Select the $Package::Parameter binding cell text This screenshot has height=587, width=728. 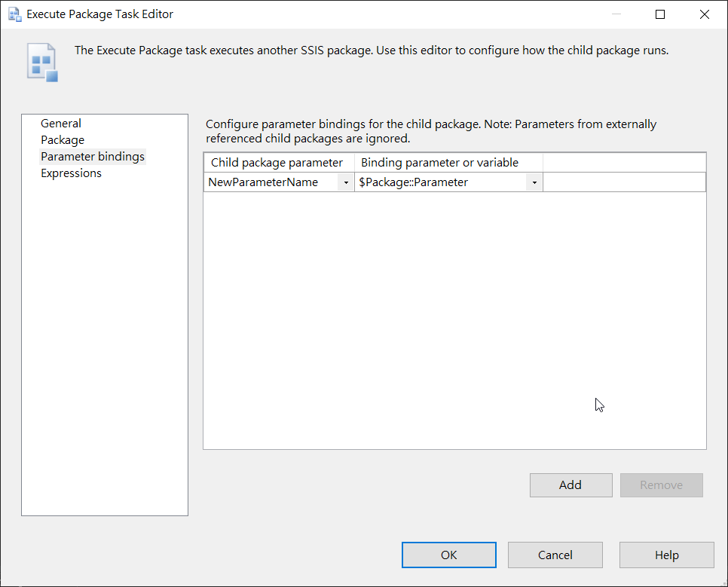pos(414,182)
